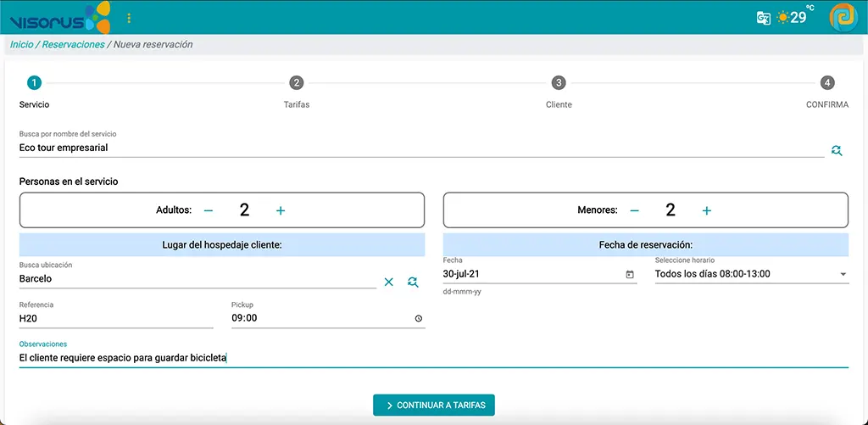The image size is (868, 425).
Task: Navigate to Reservaciones breadcrumb link
Action: [x=73, y=44]
